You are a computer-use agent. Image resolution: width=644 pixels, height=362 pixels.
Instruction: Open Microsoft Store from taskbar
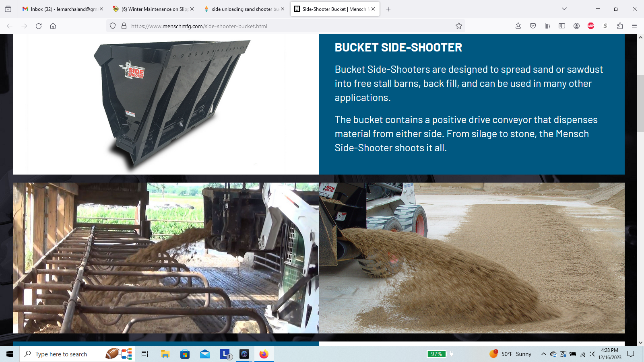coord(185,354)
